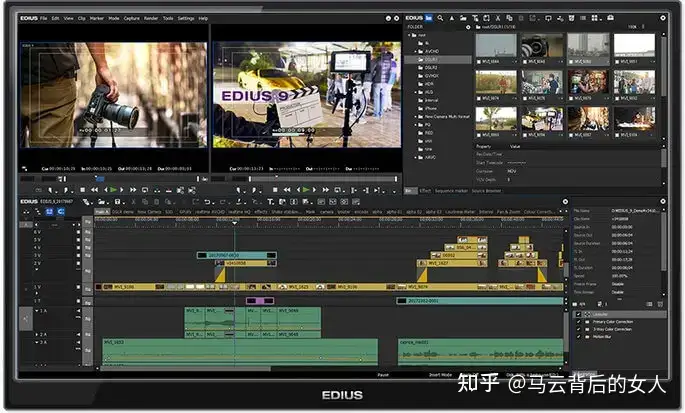Toggle the blue sync-lock mode button beside it
Screen dimensions: 685x413
pyautogui.click(x=61, y=212)
